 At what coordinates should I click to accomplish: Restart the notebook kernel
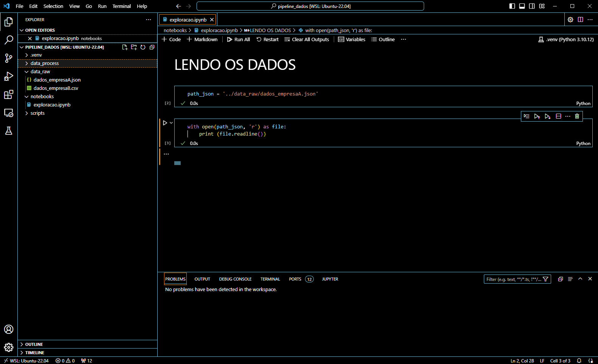click(267, 39)
